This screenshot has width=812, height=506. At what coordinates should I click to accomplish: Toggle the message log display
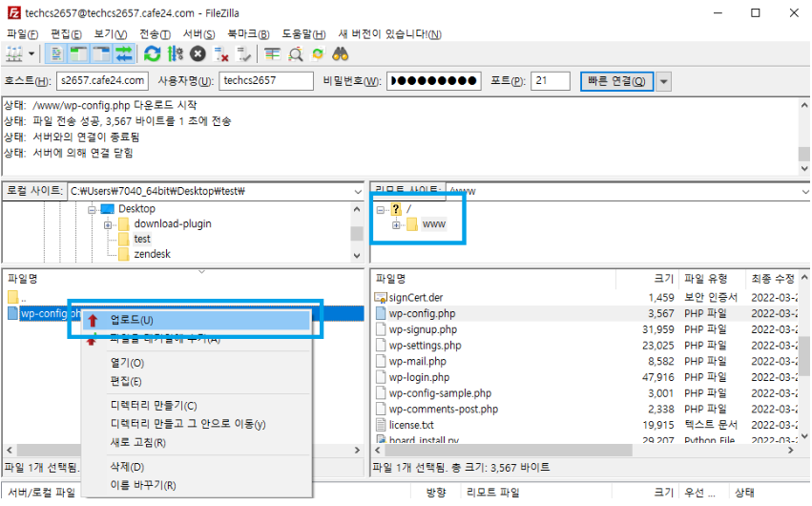click(x=56, y=53)
